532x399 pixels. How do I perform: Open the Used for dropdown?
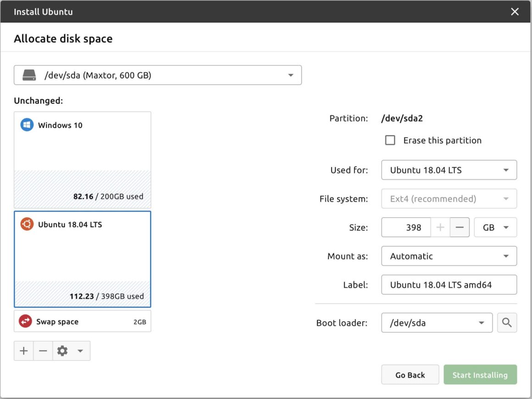[x=449, y=170]
